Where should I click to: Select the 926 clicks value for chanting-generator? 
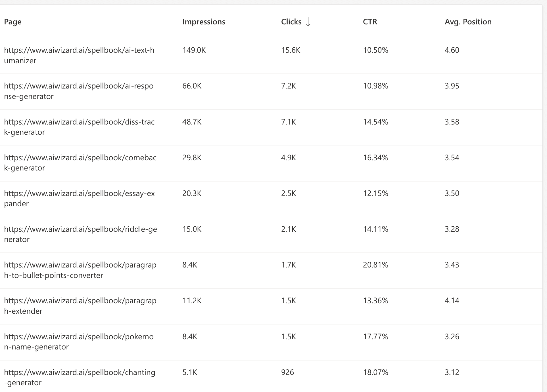tap(288, 372)
